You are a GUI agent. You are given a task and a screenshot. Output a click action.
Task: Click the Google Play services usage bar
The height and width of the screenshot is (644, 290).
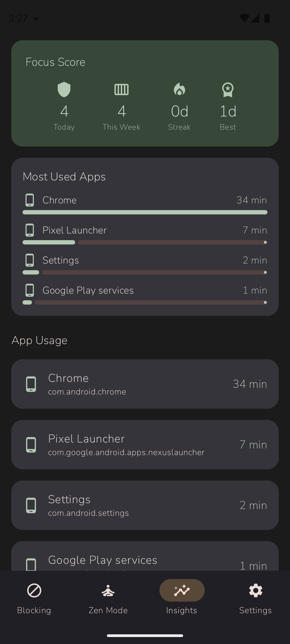click(145, 302)
